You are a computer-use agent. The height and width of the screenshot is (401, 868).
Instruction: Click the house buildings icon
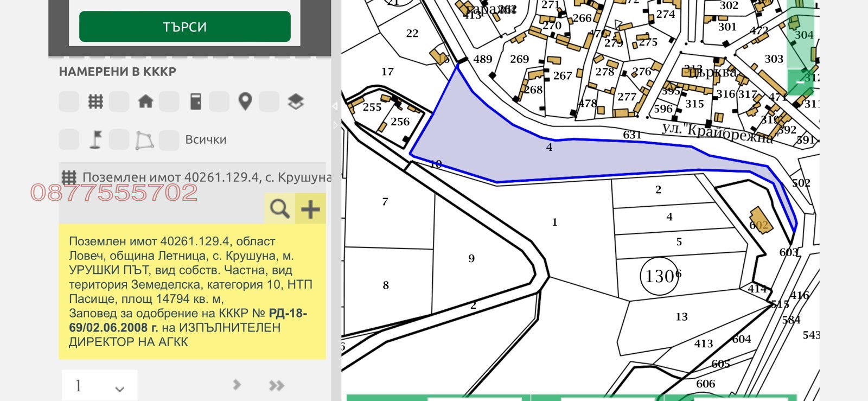145,101
